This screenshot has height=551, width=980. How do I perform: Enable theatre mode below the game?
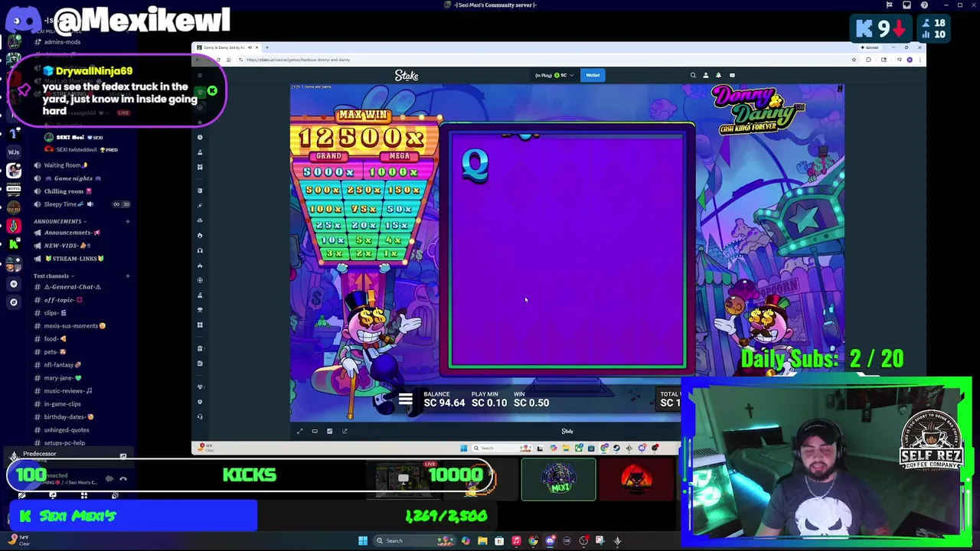click(x=315, y=431)
